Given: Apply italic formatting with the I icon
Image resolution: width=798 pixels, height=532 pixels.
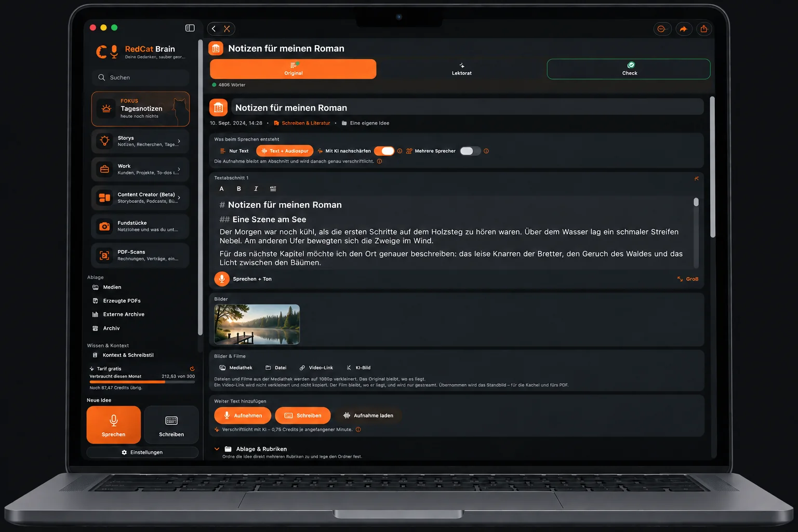Looking at the screenshot, I should click(x=256, y=189).
